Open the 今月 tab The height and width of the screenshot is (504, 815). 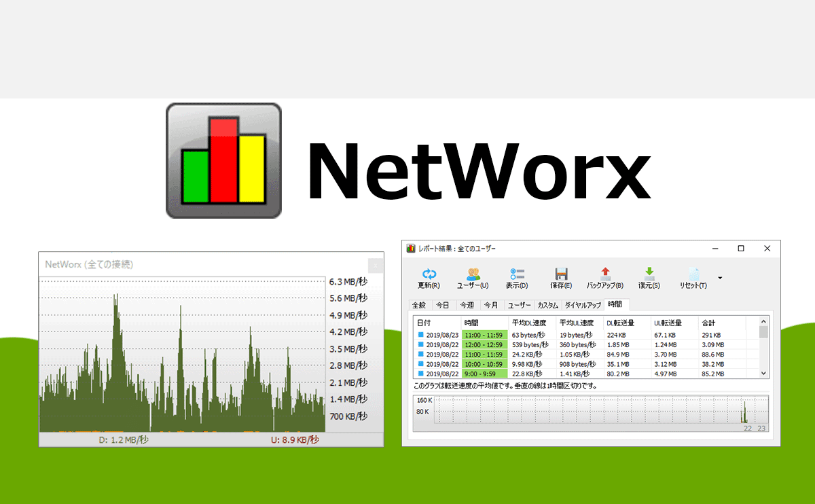pyautogui.click(x=491, y=305)
